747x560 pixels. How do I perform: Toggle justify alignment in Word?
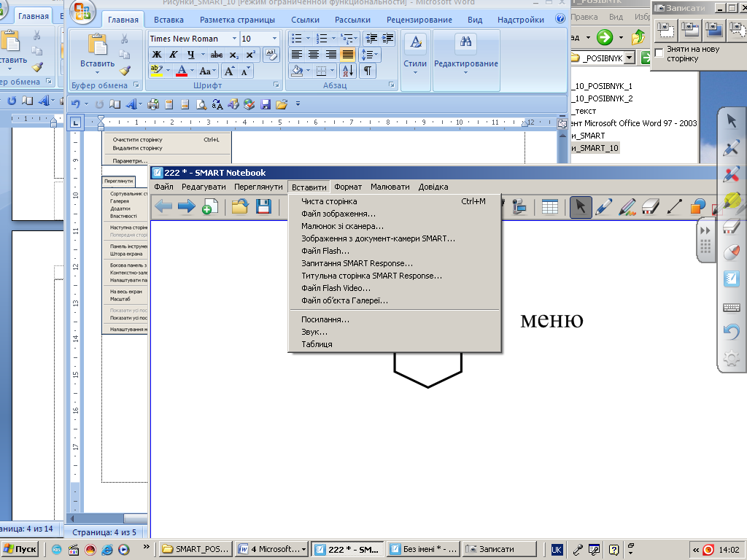(x=348, y=55)
